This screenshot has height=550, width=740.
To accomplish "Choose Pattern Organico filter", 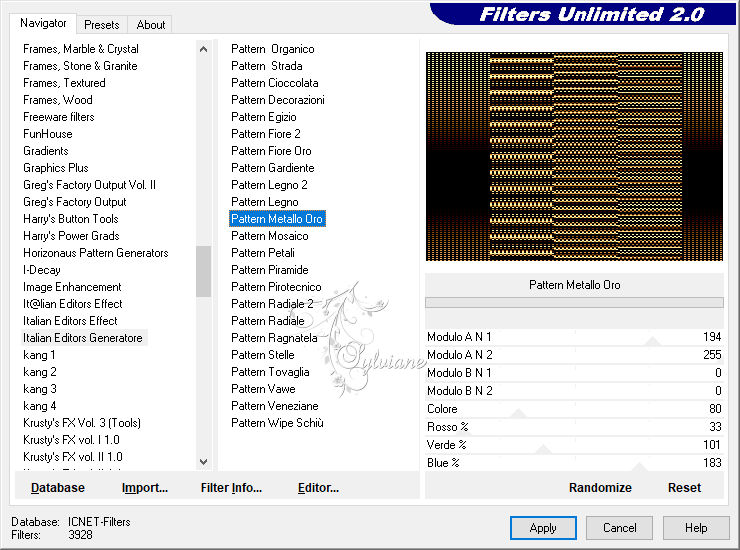I will click(x=272, y=49).
